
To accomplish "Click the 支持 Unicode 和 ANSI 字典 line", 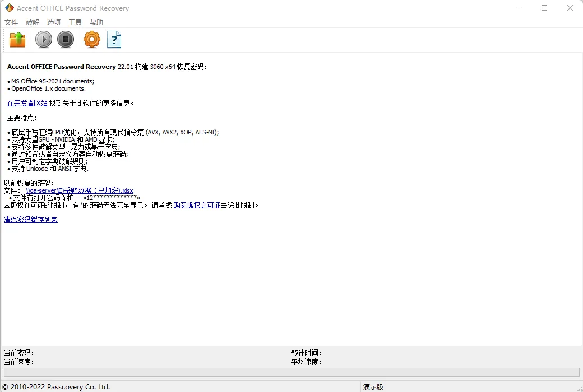I will [x=48, y=169].
